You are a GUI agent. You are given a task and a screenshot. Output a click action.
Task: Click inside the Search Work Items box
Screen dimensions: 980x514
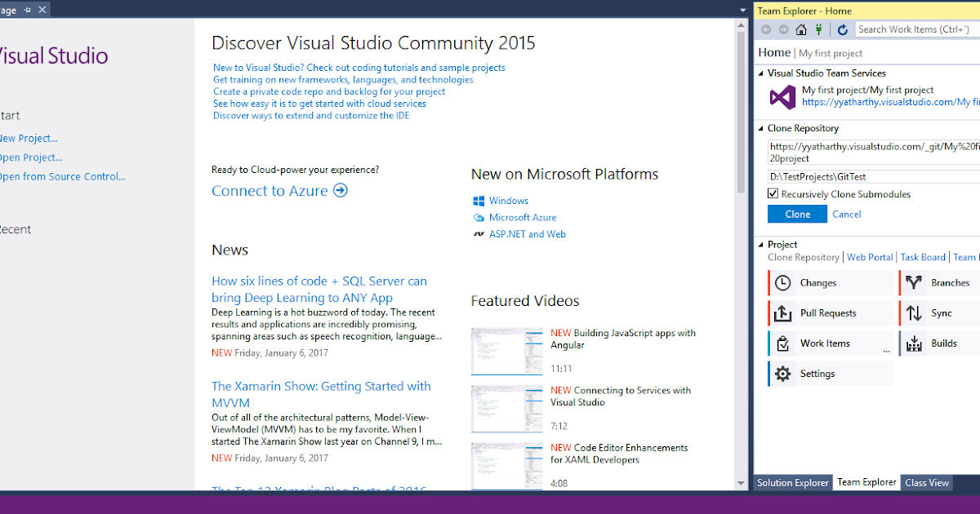pos(913,29)
